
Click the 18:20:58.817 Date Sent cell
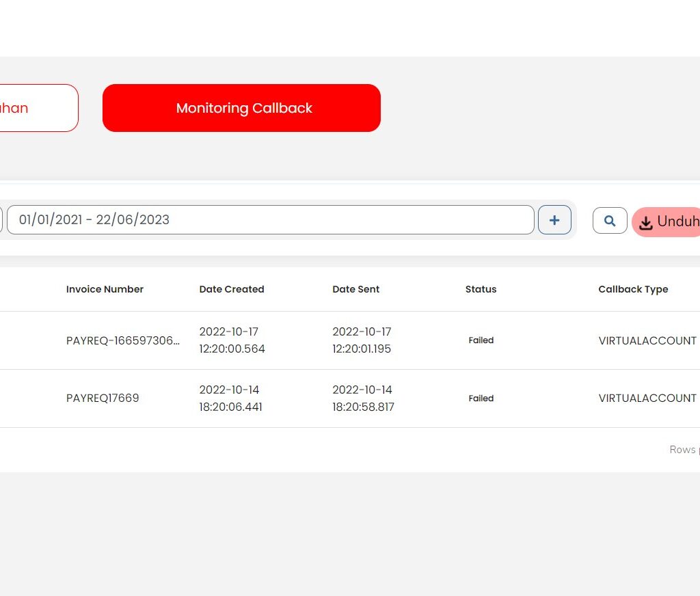363,407
